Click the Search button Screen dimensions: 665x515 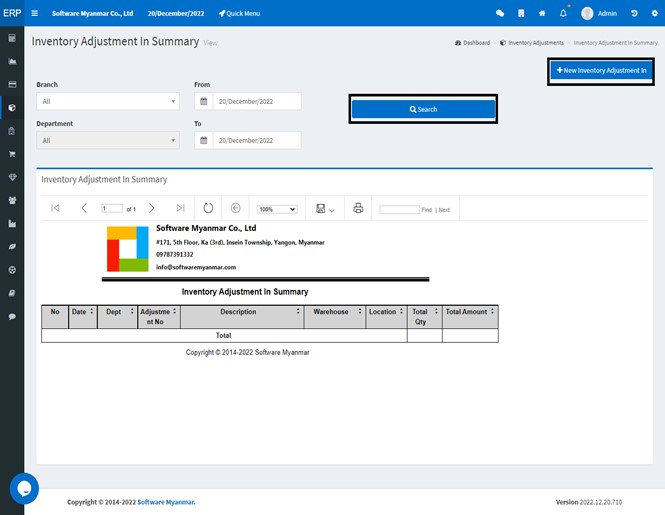[423, 109]
